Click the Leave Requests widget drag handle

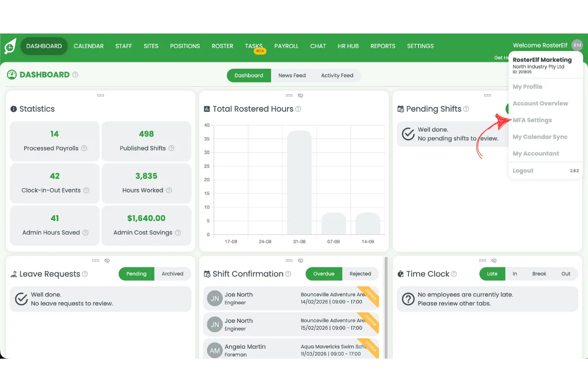[96, 261]
